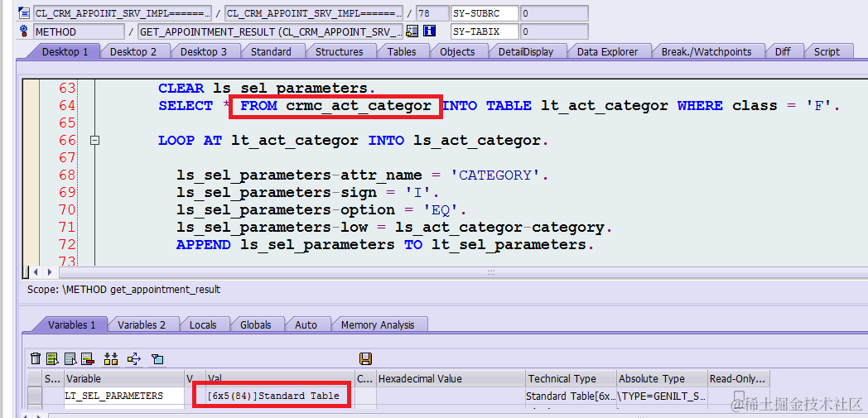Open the Desktop 3 tab

coord(203,52)
